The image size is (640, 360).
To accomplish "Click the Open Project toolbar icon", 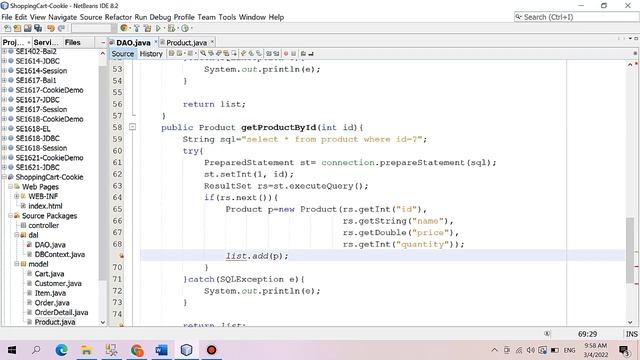I will click(28, 28).
